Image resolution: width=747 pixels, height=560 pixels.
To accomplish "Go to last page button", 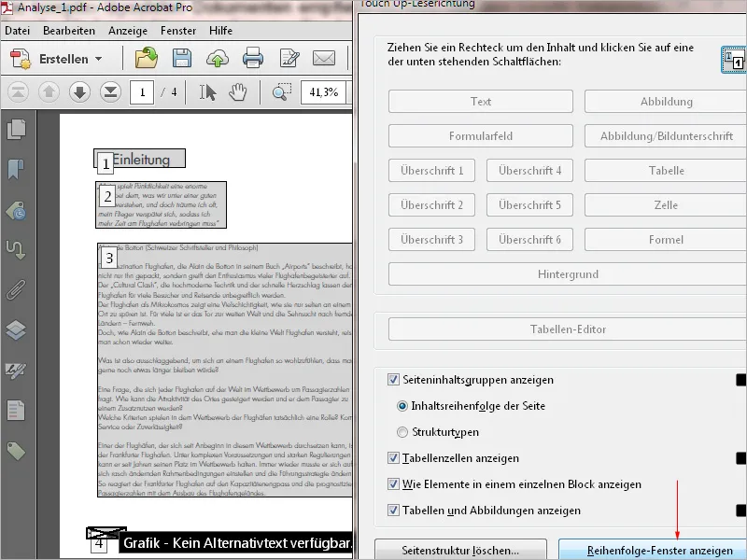I will coord(110,91).
